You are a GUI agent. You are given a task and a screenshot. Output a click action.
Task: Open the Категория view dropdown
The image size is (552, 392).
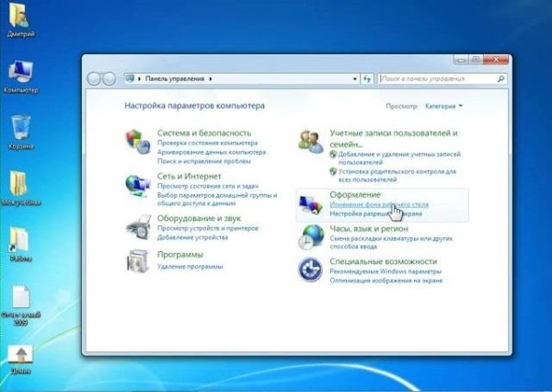point(443,106)
